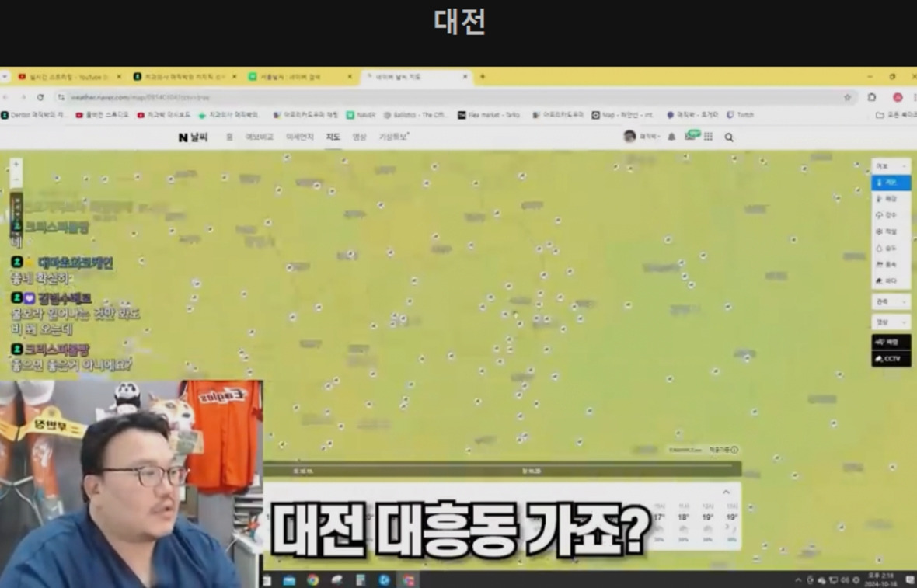The height and width of the screenshot is (588, 917).
Task: Expand the imagery dropdown above typhoon button
Action: [891, 322]
